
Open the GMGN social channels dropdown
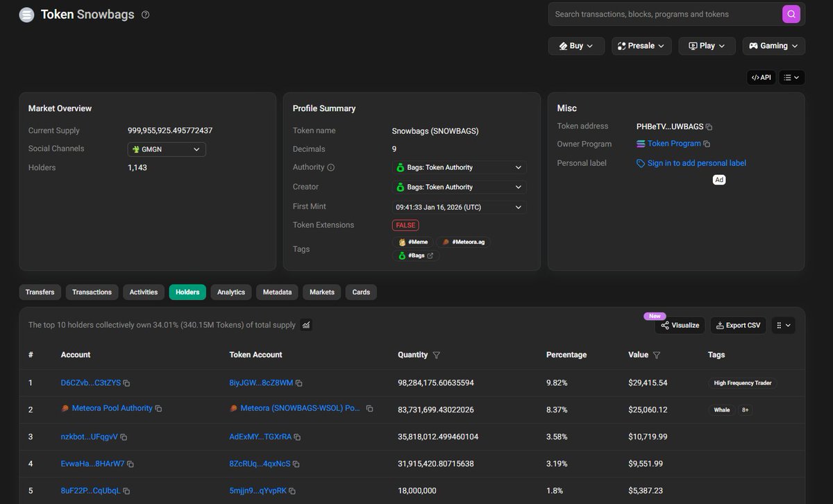point(166,149)
